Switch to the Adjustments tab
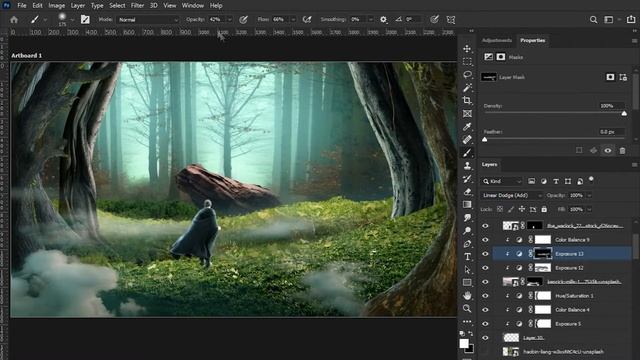 click(497, 40)
